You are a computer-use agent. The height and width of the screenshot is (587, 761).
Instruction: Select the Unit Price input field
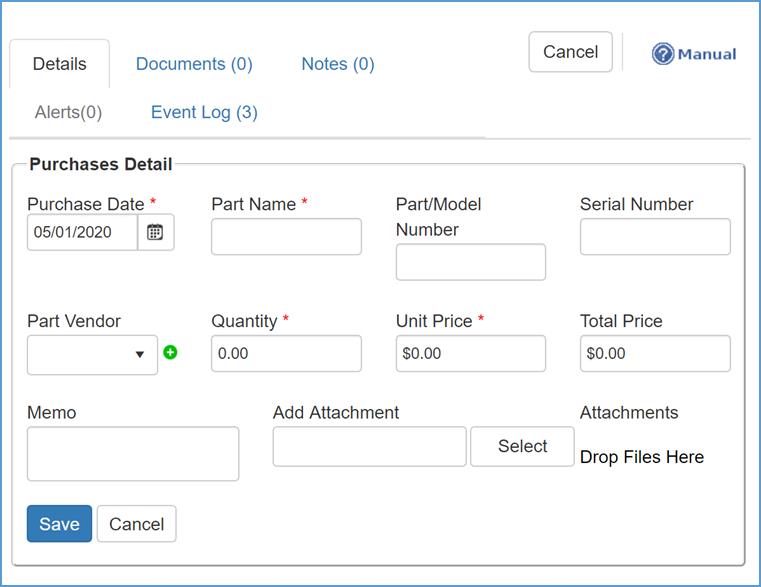click(470, 353)
